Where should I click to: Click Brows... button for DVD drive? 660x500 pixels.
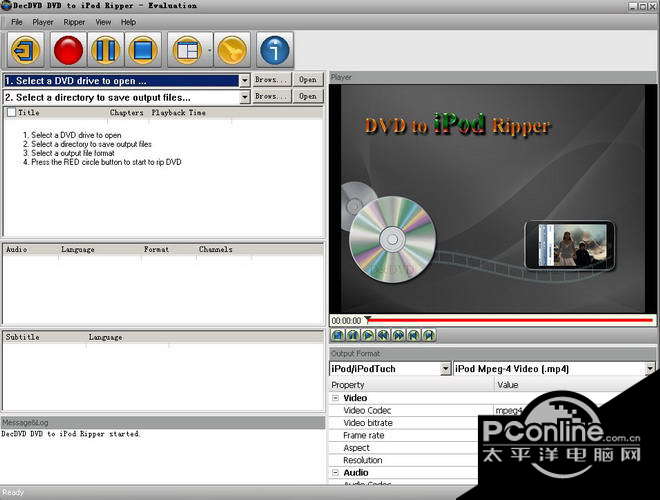click(271, 80)
